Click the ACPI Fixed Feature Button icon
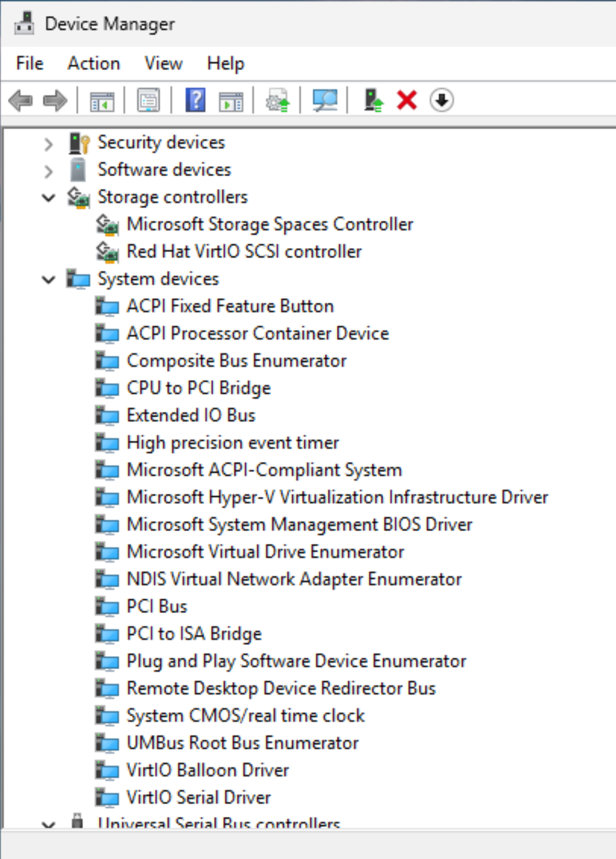Screen dimensions: 616x859 pyautogui.click(x=107, y=307)
